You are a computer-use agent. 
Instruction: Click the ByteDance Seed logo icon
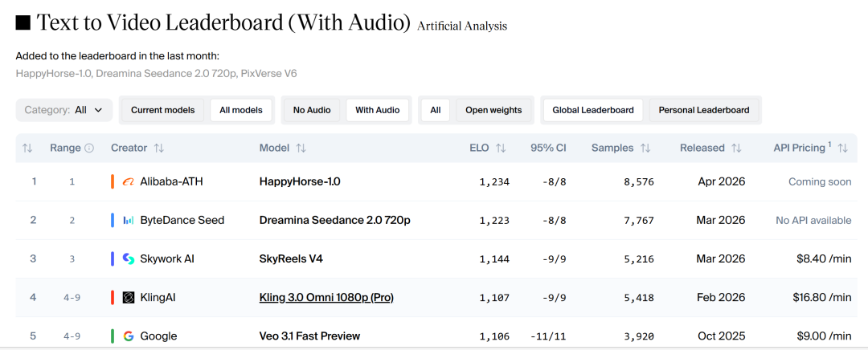pyautogui.click(x=128, y=220)
